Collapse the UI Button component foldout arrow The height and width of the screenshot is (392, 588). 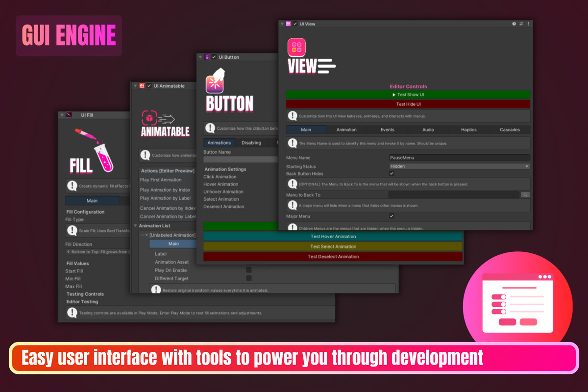(201, 57)
